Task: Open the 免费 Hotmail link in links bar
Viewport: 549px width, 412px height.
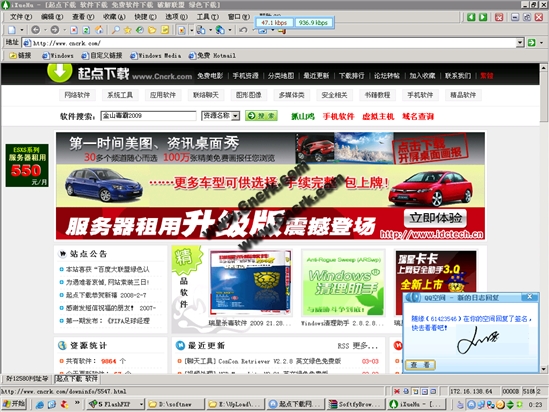Action: pyautogui.click(x=212, y=55)
